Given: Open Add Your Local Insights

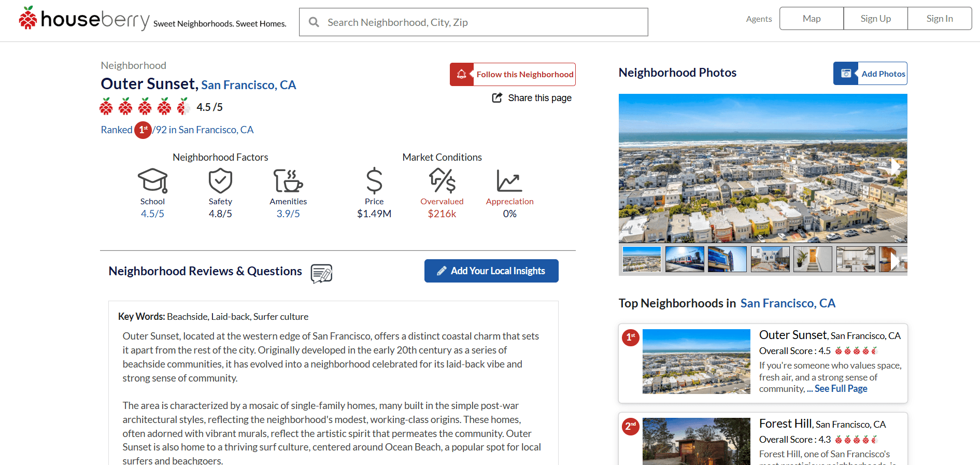Looking at the screenshot, I should [491, 271].
